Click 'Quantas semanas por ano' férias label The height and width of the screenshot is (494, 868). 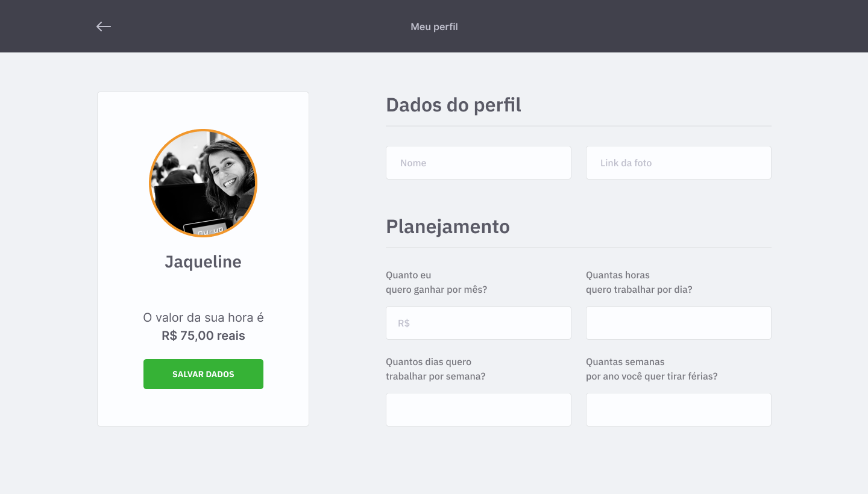(x=652, y=369)
